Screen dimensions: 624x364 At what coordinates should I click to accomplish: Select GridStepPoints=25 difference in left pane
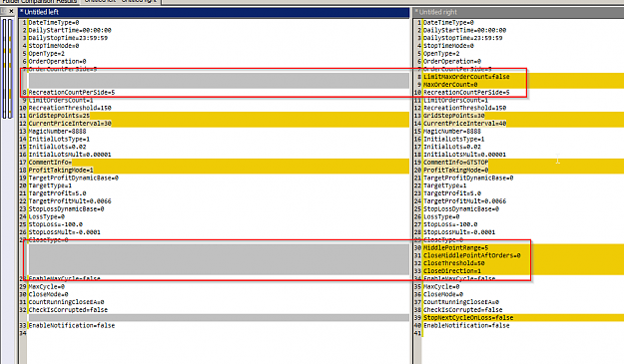pos(59,116)
